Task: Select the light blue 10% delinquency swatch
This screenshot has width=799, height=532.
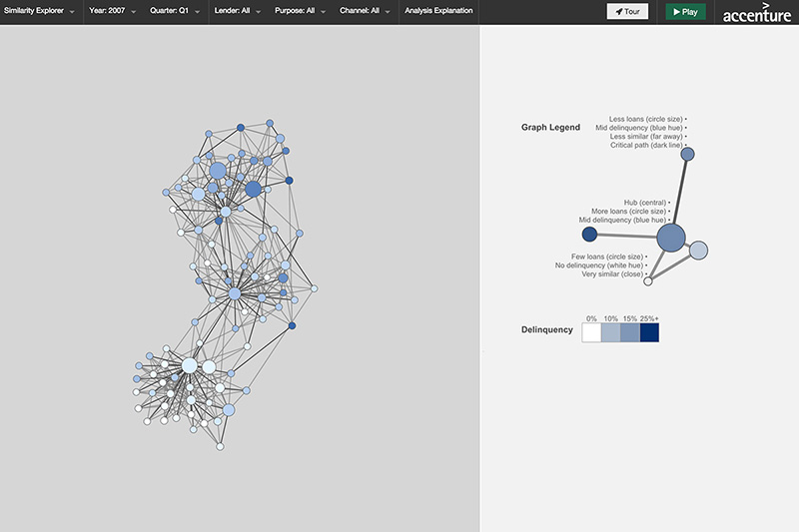Action: coord(610,332)
